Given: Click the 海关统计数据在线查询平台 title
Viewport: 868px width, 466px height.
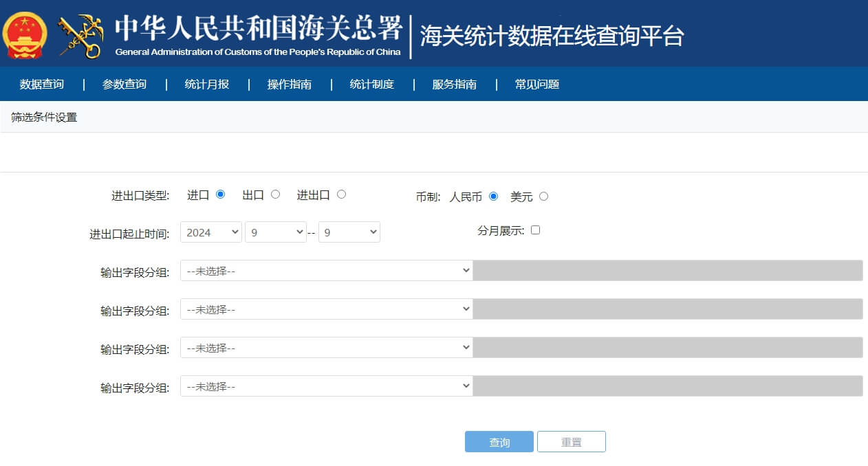Looking at the screenshot, I should point(552,36).
